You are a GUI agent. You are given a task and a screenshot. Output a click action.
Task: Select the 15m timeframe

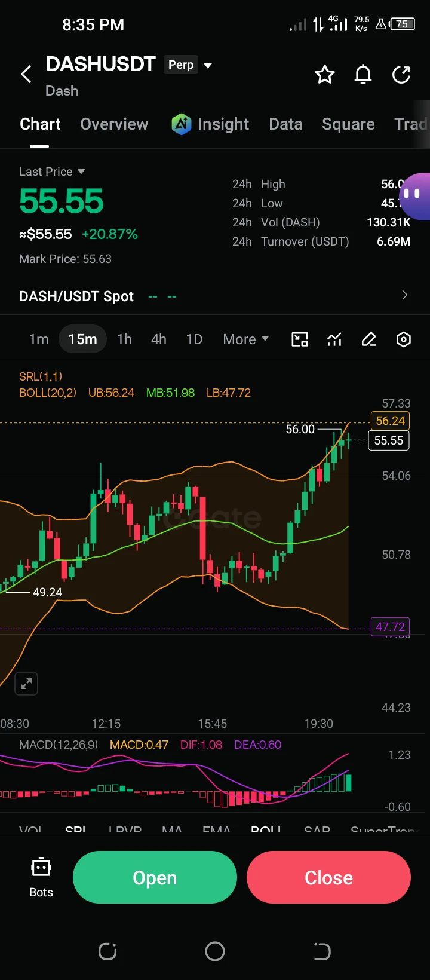82,339
